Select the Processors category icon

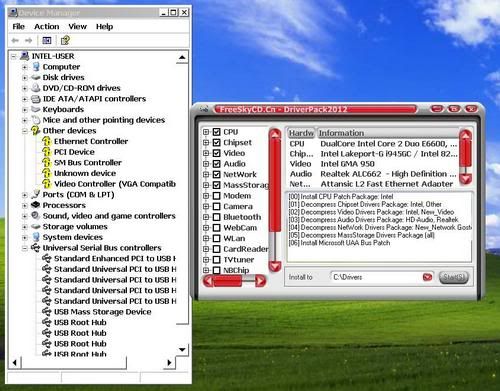pos(36,205)
